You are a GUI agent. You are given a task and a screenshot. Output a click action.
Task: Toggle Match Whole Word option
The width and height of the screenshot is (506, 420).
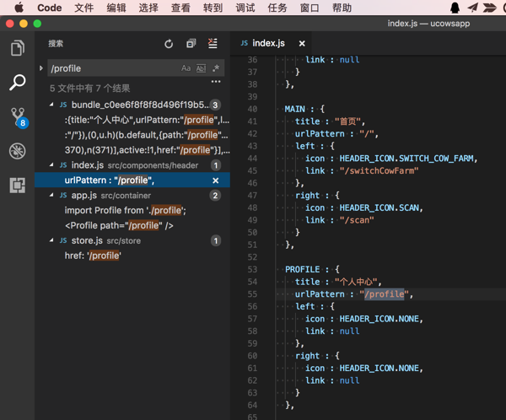pos(201,68)
